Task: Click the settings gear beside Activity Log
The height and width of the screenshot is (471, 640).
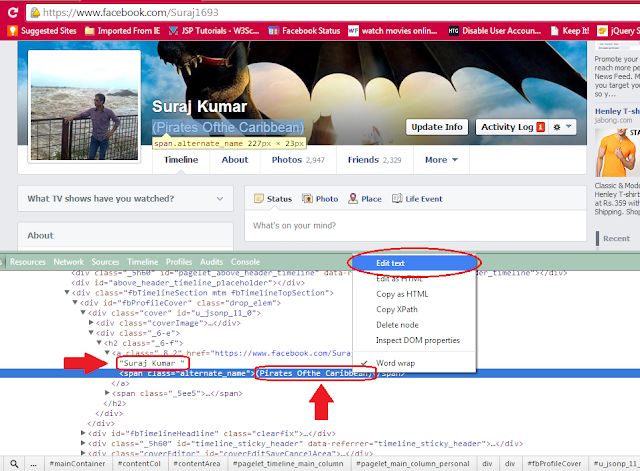Action: click(557, 127)
